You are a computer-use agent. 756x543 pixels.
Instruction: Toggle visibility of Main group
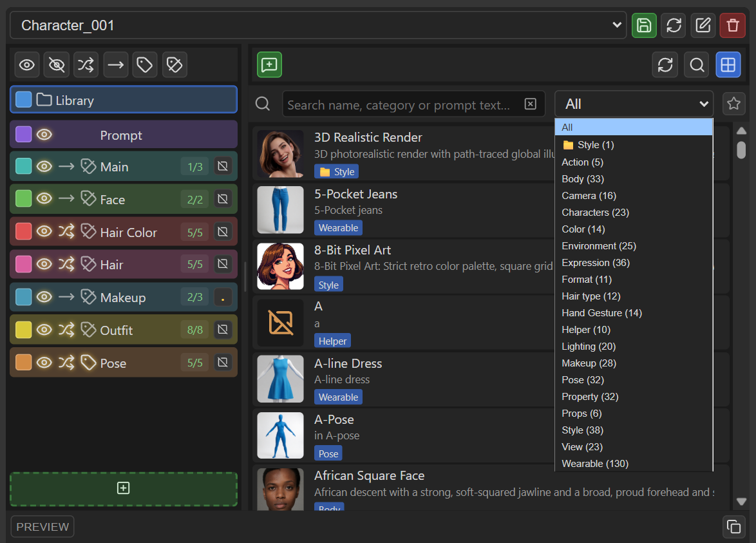pos(44,166)
